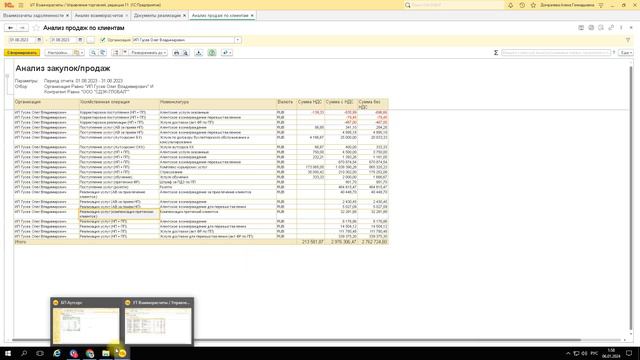Click the start date field
The image size is (640, 360).
pos(22,40)
